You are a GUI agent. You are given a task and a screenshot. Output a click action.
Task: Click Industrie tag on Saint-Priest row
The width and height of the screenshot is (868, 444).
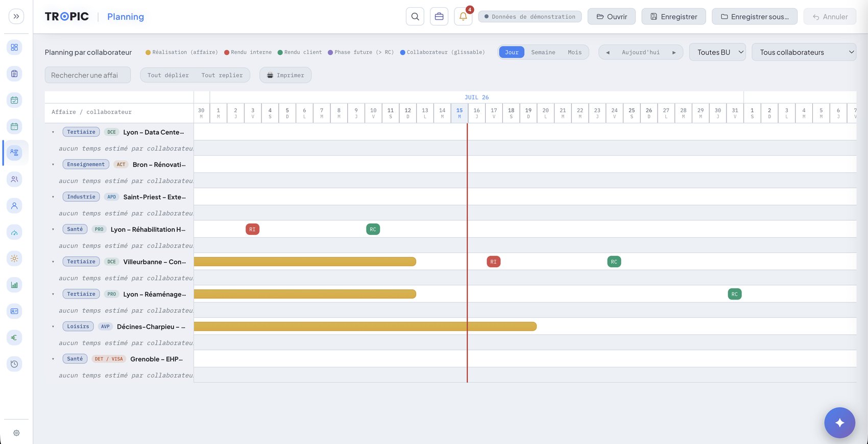tap(81, 197)
